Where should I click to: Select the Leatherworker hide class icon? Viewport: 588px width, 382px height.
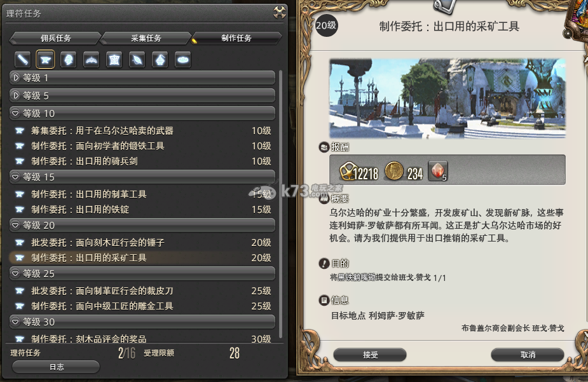tap(114, 60)
